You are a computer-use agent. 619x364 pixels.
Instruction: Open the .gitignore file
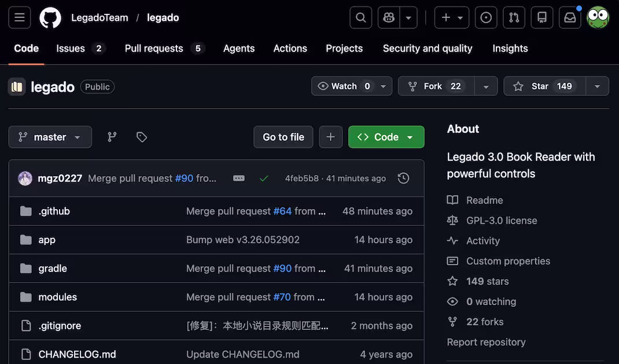pos(60,326)
